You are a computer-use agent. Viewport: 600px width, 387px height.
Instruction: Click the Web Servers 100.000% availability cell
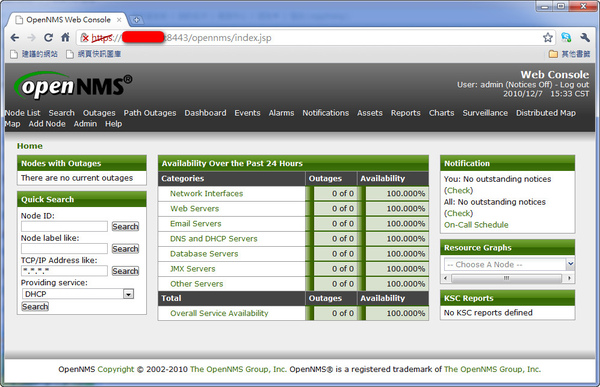point(397,209)
